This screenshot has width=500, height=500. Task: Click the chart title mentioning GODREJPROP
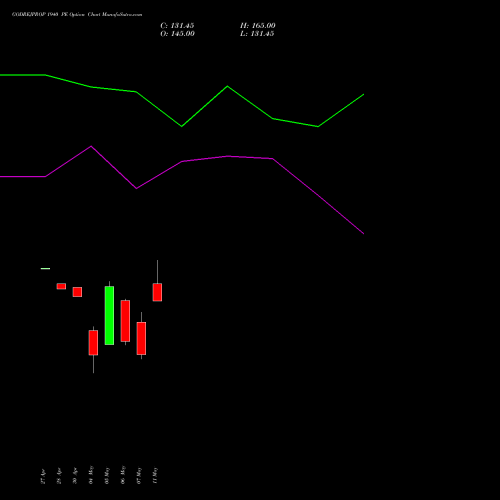coord(77,15)
